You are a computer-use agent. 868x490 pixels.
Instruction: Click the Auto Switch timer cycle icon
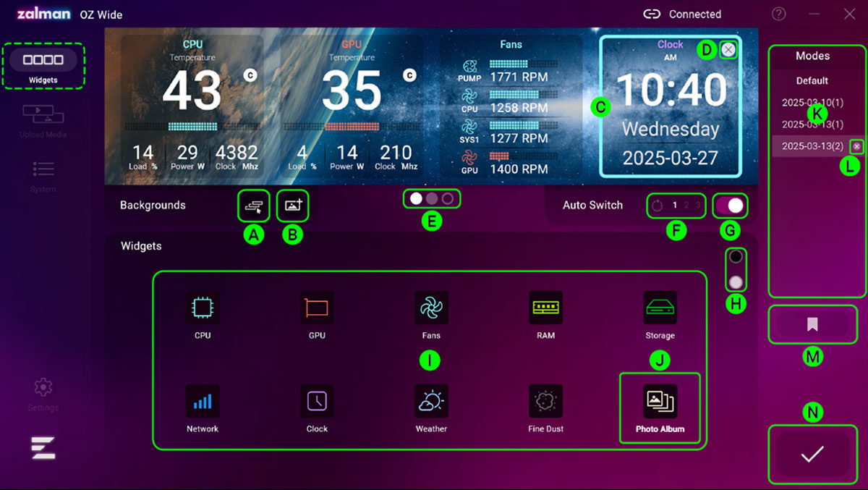[657, 206]
